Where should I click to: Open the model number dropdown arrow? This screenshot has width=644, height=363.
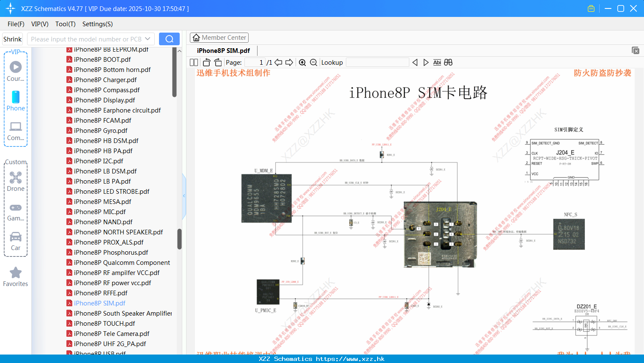pyautogui.click(x=148, y=39)
